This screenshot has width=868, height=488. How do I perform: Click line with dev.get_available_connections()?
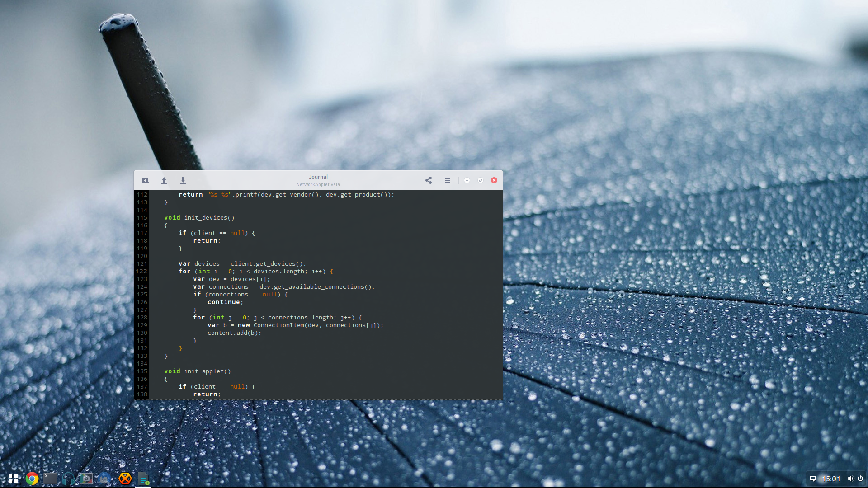coord(284,287)
